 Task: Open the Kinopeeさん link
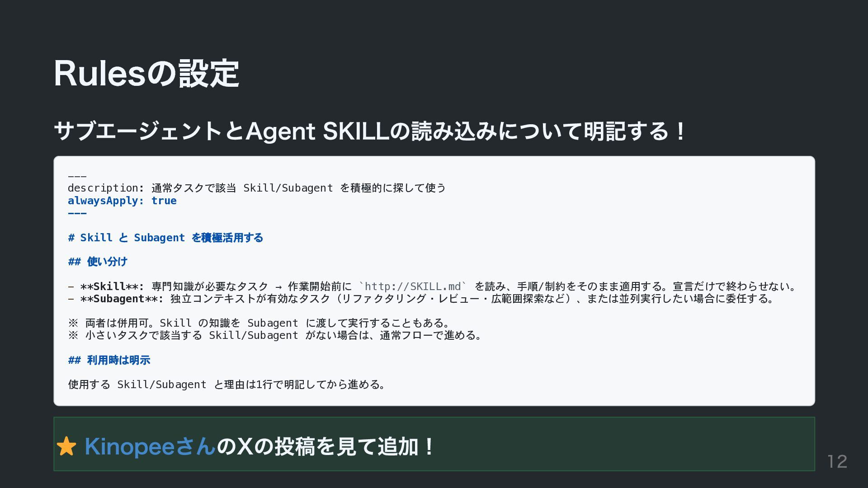[150, 446]
